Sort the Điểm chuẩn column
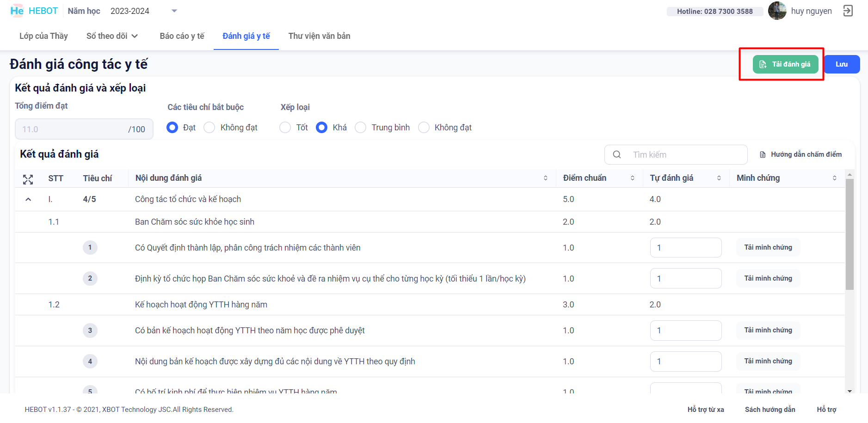 632,178
